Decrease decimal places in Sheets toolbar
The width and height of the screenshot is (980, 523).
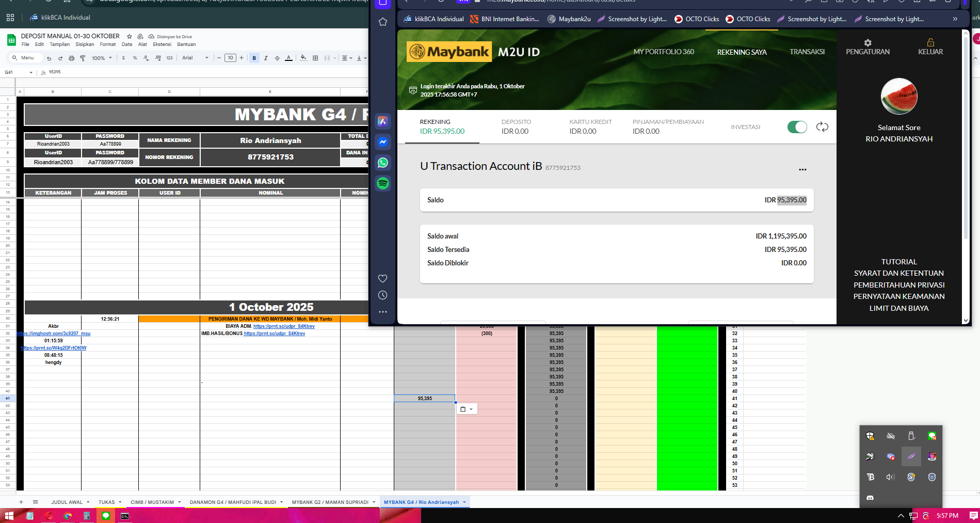(x=146, y=58)
